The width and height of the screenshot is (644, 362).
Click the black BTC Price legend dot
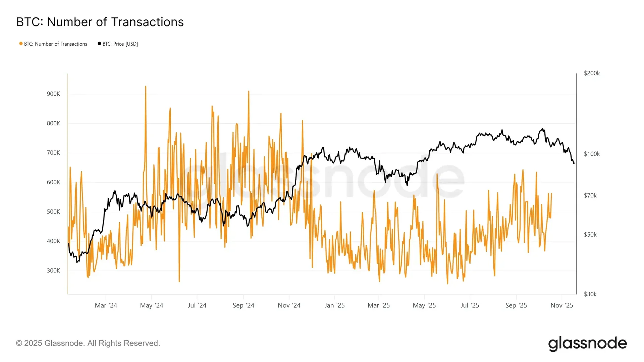(x=99, y=44)
